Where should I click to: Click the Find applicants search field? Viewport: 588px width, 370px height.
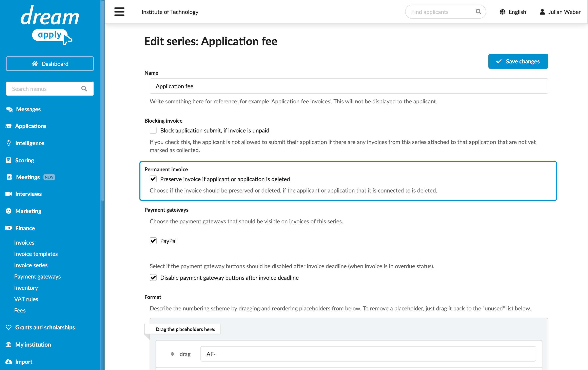[x=445, y=12]
